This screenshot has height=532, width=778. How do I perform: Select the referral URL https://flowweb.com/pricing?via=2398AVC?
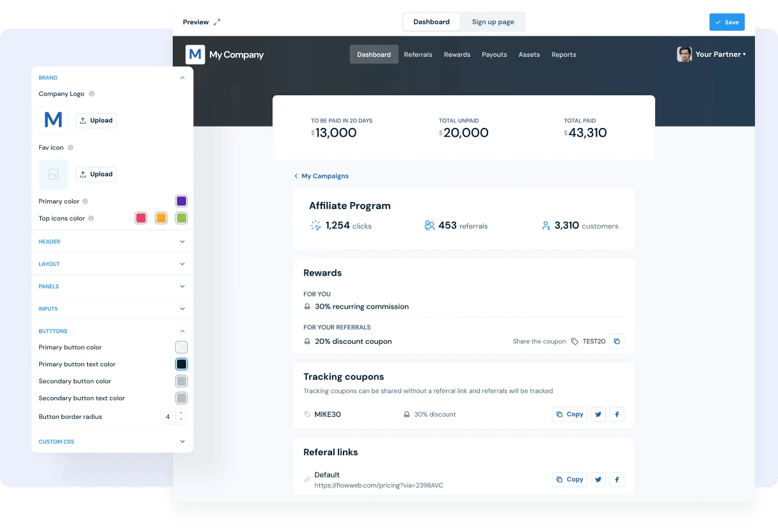(379, 485)
